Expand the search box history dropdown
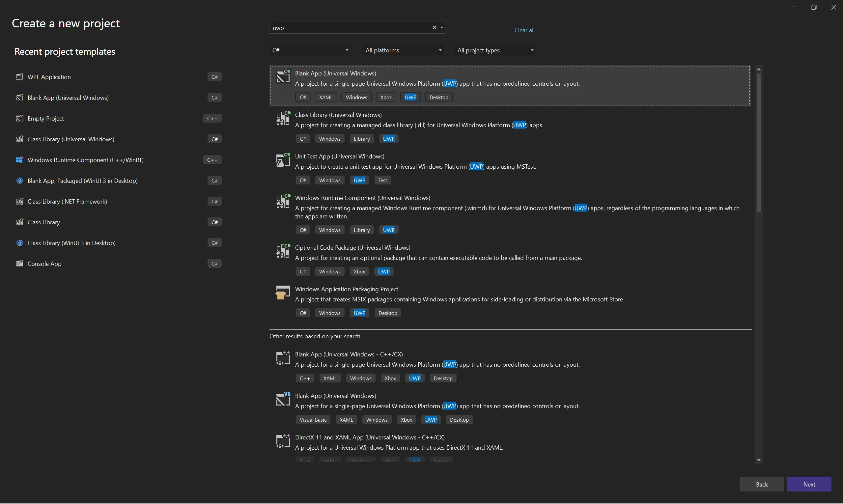This screenshot has height=504, width=843. tap(441, 28)
